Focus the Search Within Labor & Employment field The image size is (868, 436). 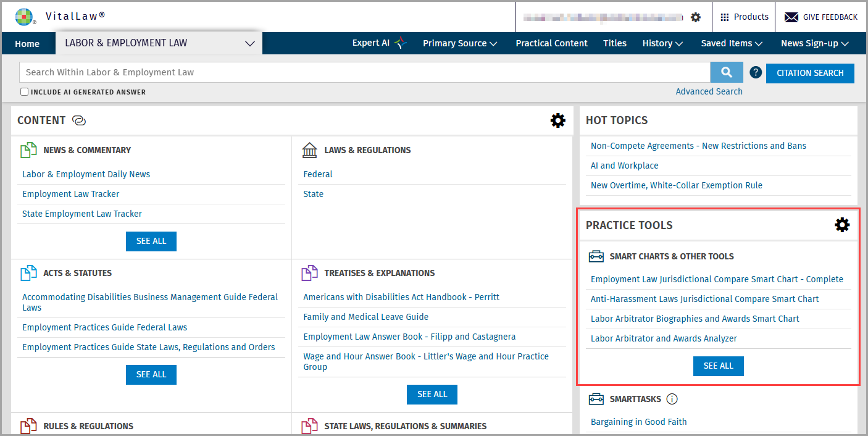tap(365, 72)
